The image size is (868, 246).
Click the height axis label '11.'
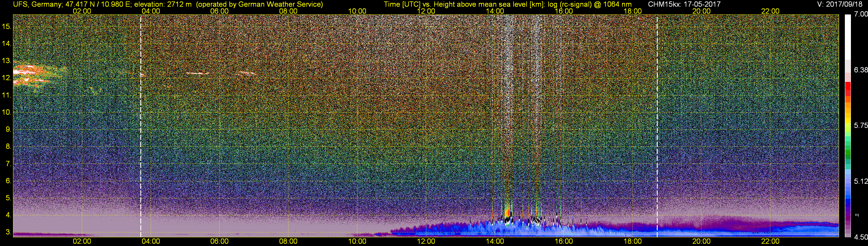point(7,96)
